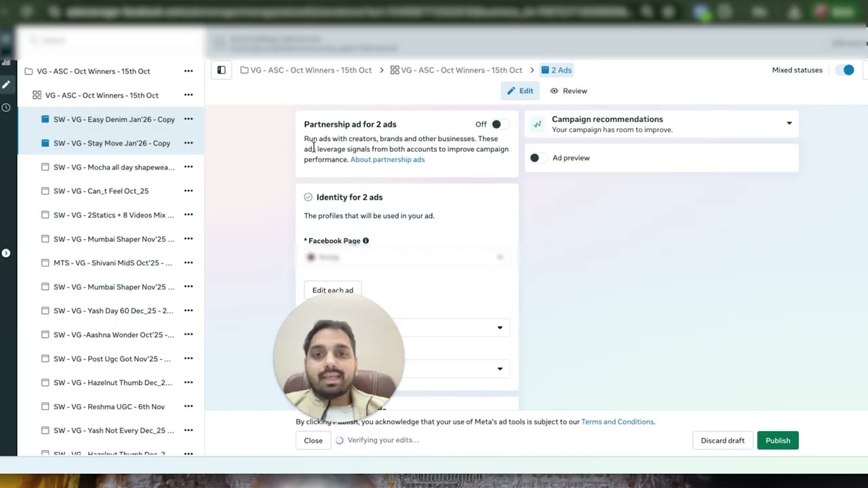Open the three-dot menu for the grid ad set row

189,95
